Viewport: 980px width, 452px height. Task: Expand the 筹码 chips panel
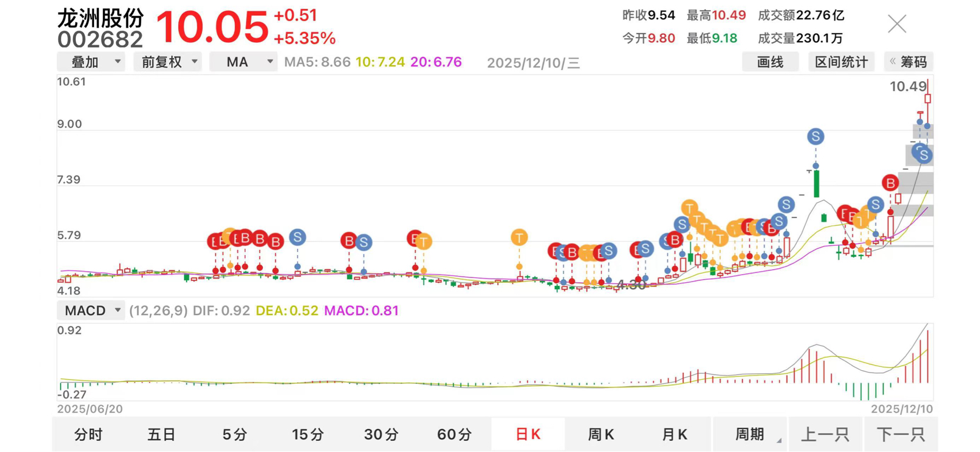(909, 62)
